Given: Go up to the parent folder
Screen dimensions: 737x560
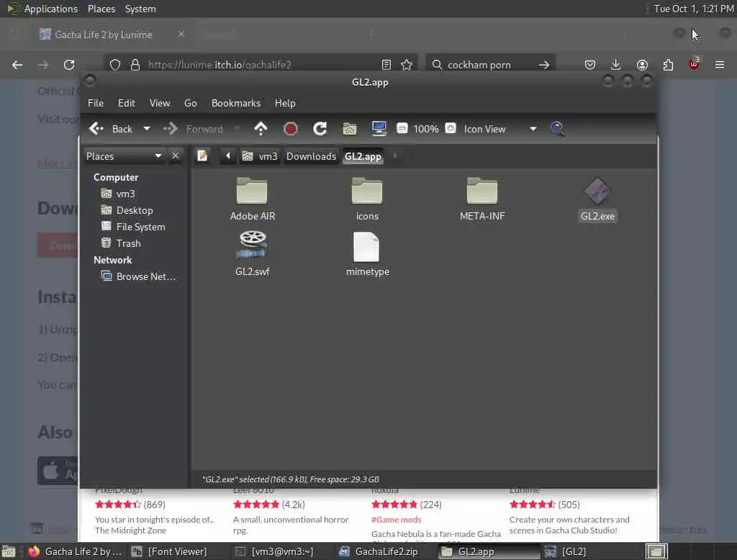Looking at the screenshot, I should pyautogui.click(x=261, y=129).
